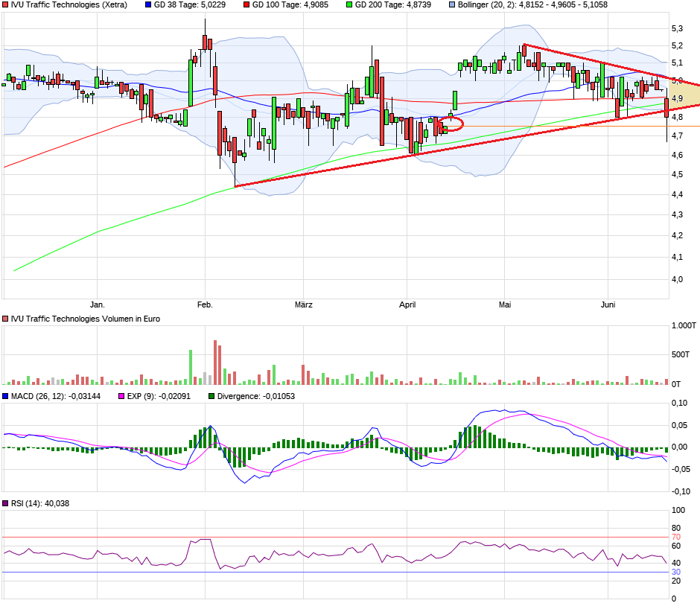The width and height of the screenshot is (700, 606).
Task: Click the dark green Divergence legend swatch
Action: (211, 396)
